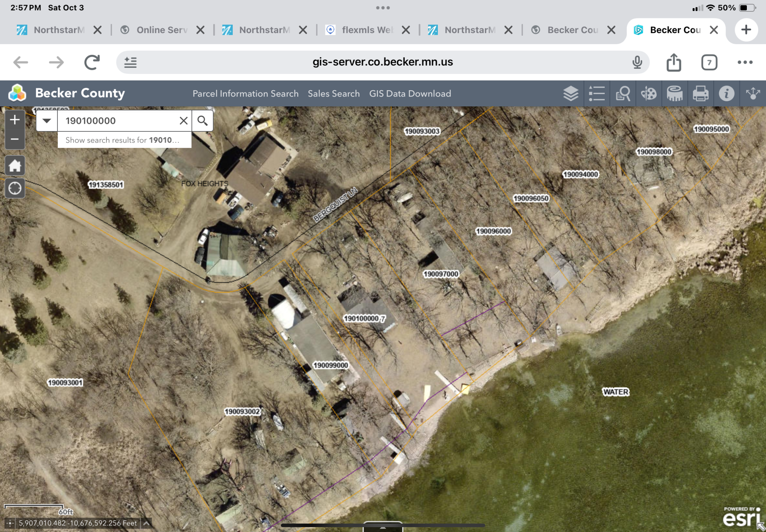Click parcel label 190097000
The image size is (766, 532).
point(440,274)
